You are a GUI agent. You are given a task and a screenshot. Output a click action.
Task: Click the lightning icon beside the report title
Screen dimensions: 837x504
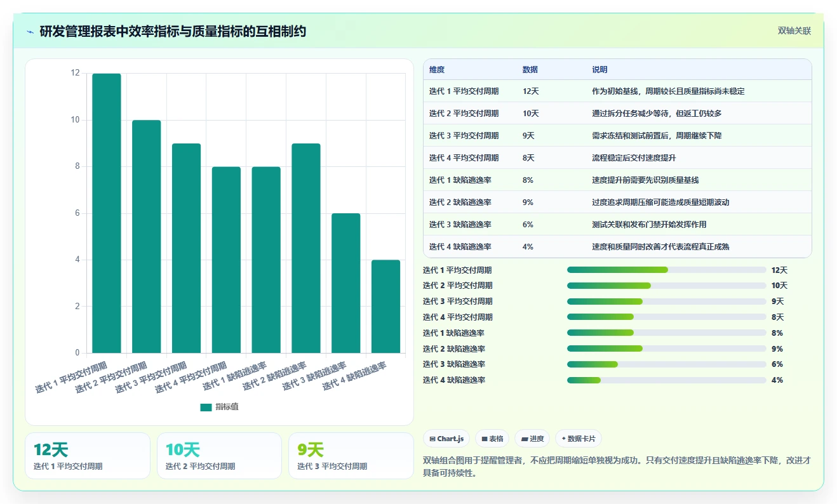point(30,32)
